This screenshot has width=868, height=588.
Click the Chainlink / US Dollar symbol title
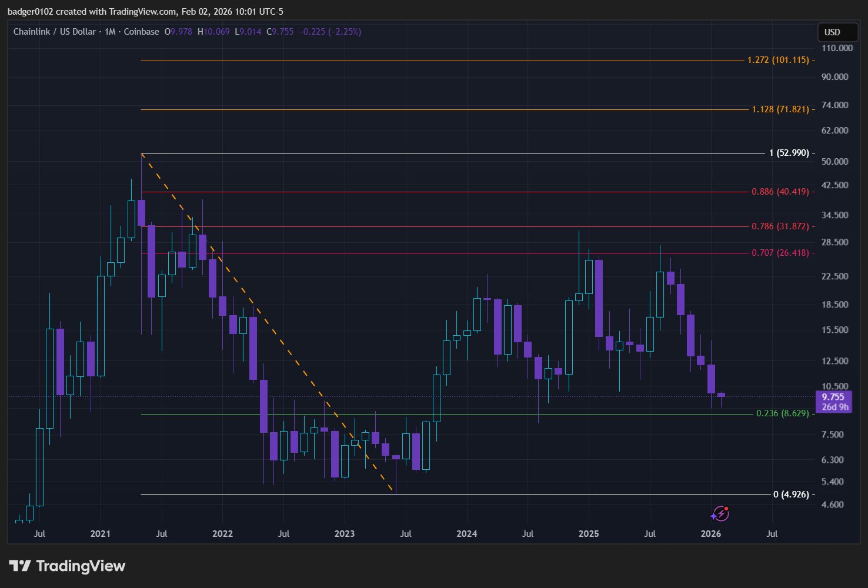coord(54,32)
